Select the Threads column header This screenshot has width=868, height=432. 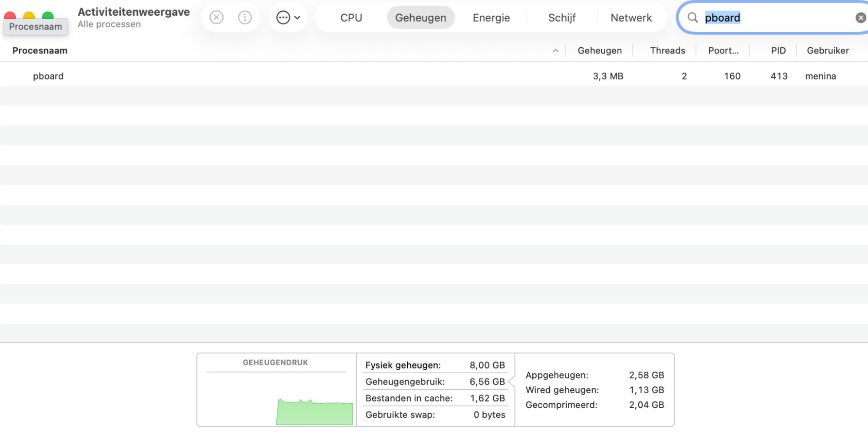[x=667, y=50]
